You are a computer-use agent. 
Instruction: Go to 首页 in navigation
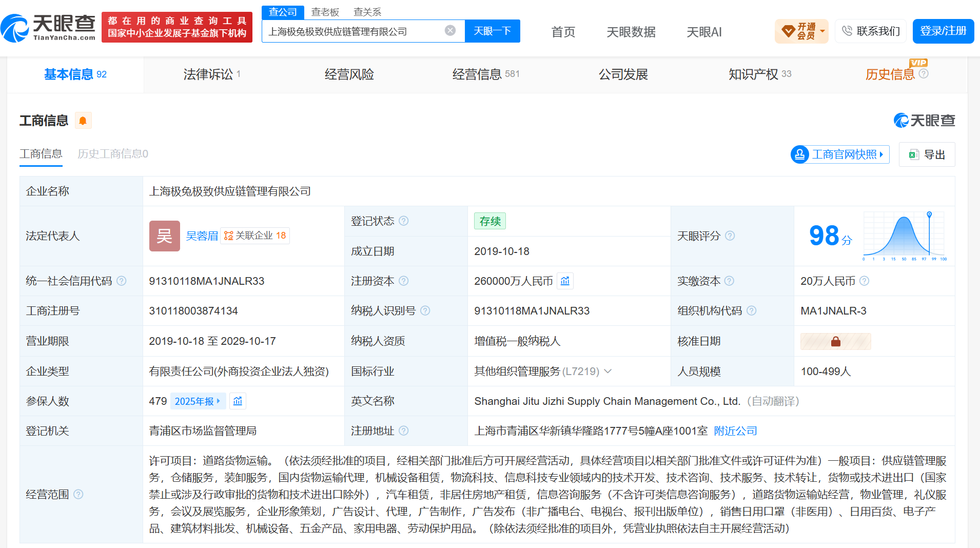[563, 32]
